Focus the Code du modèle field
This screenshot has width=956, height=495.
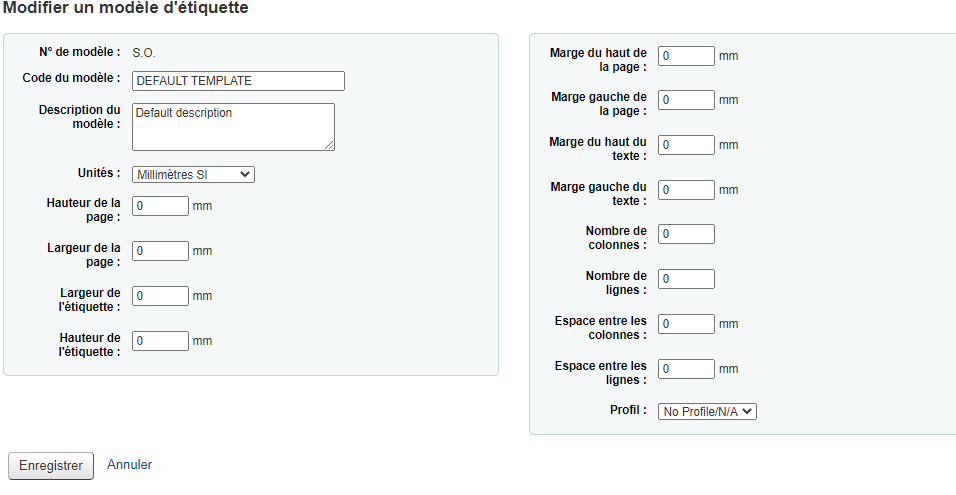pyautogui.click(x=238, y=81)
